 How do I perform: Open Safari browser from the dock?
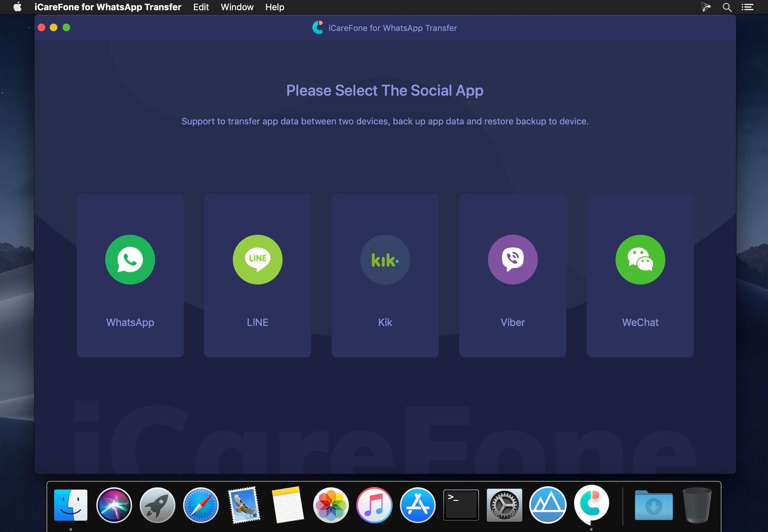(201, 504)
